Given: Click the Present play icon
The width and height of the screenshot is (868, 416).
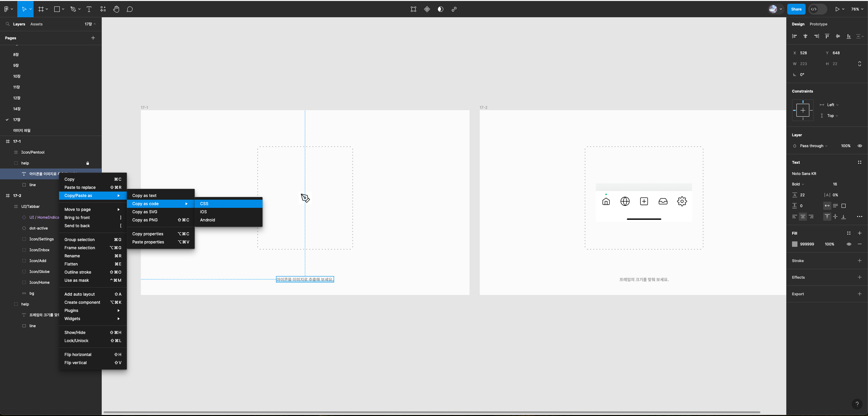Looking at the screenshot, I should click(837, 9).
